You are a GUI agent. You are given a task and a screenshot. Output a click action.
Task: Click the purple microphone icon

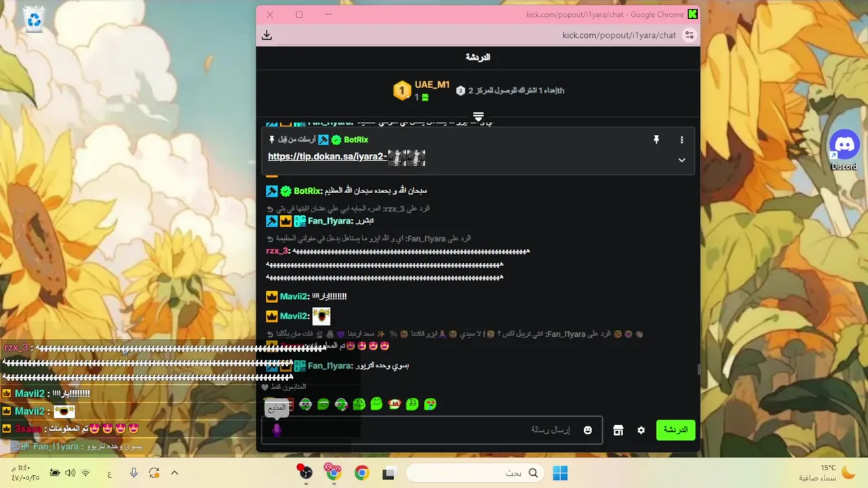pyautogui.click(x=277, y=430)
